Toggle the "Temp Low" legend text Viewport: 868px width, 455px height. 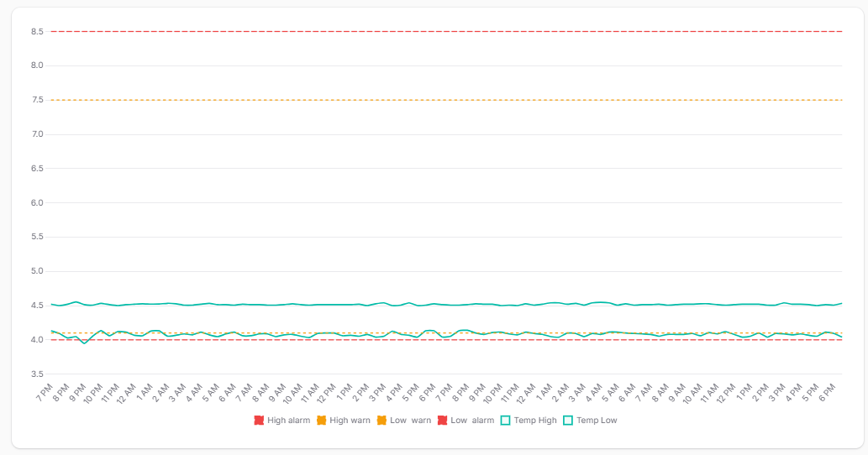pos(597,420)
